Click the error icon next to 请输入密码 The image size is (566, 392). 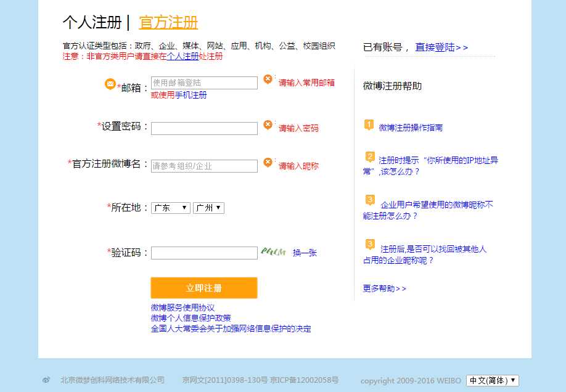pos(268,125)
